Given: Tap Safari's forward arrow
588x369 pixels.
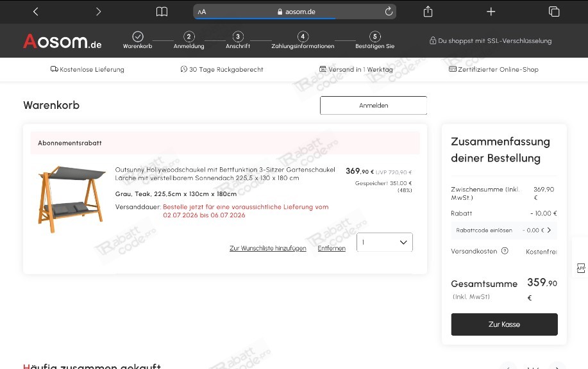Looking at the screenshot, I should click(98, 12).
